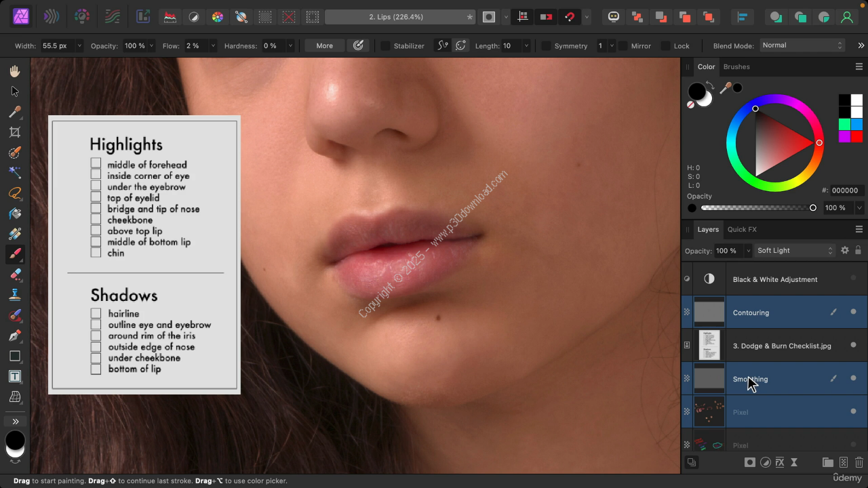Switch to the Photo Persona icon
Viewport: 868px width, 488px height.
(21, 17)
